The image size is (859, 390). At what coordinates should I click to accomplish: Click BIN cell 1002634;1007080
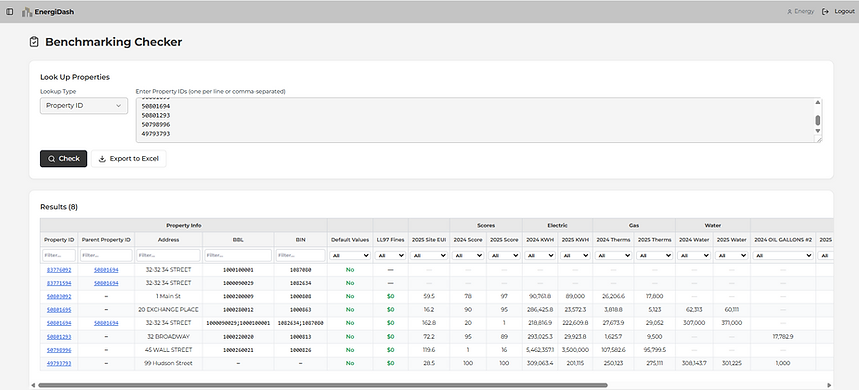tap(301, 323)
